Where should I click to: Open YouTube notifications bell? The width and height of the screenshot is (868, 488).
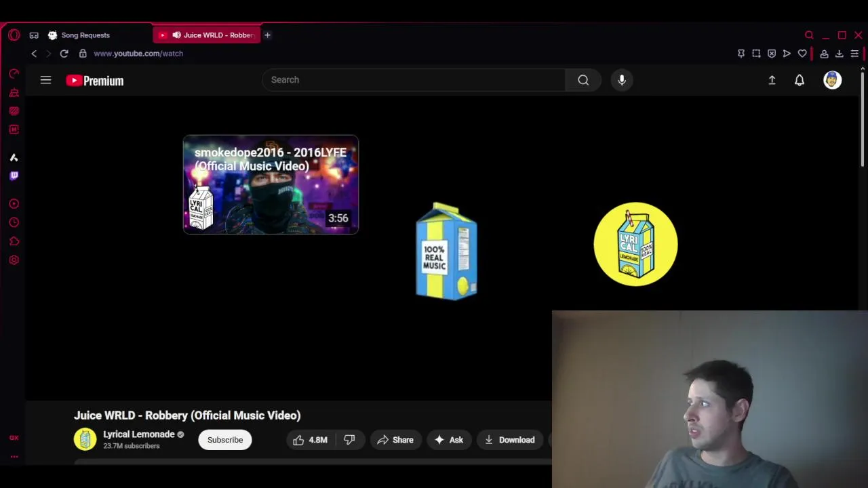tap(800, 80)
